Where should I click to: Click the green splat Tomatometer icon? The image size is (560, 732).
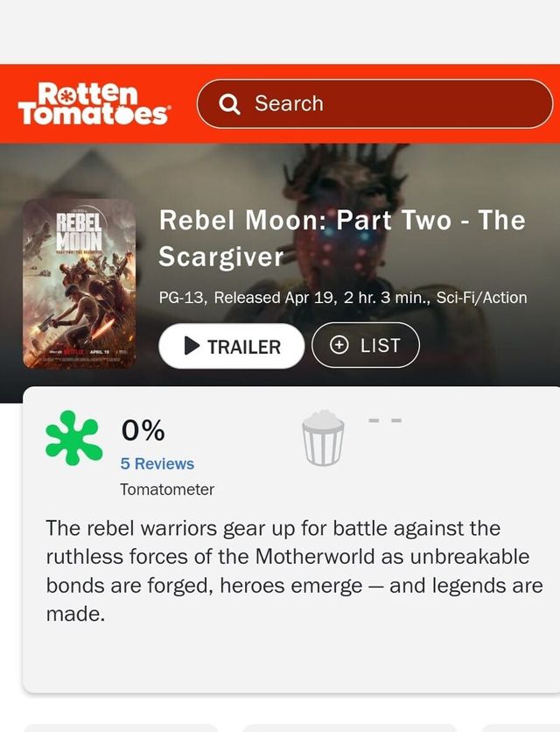click(73, 438)
